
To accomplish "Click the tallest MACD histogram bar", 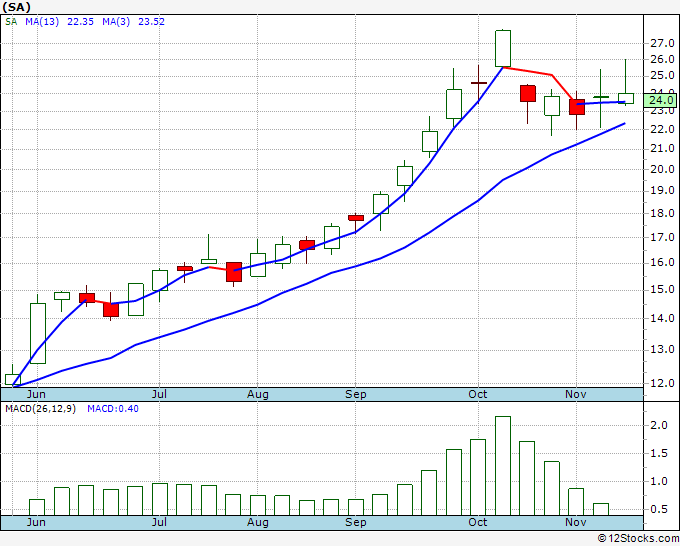I will [502, 465].
